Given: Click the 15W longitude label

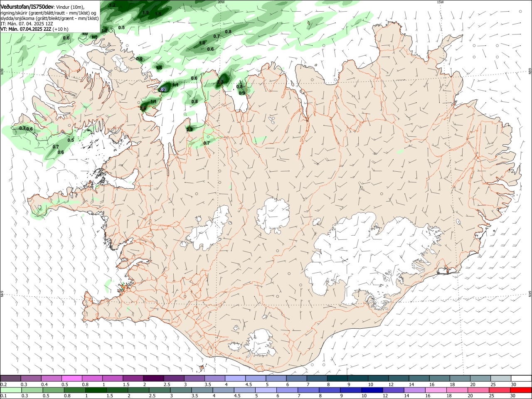Looking at the screenshot, I should (440, 2).
